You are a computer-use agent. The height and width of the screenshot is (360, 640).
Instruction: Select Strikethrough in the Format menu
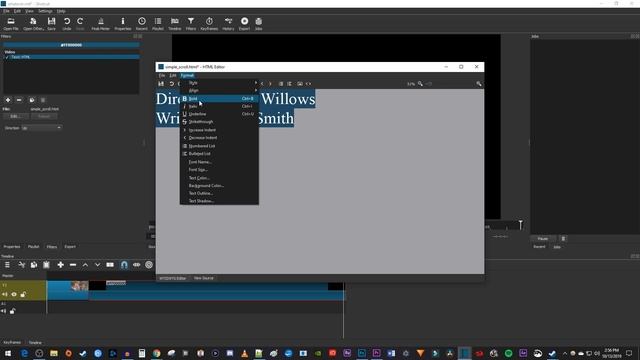pyautogui.click(x=219, y=122)
